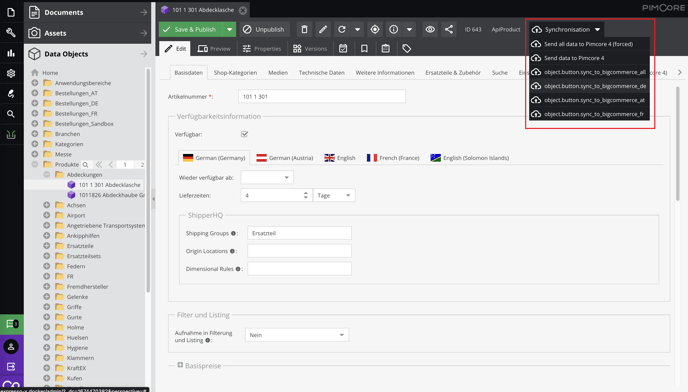
Task: Open the bookmark notes tab icon
Action: point(364,48)
